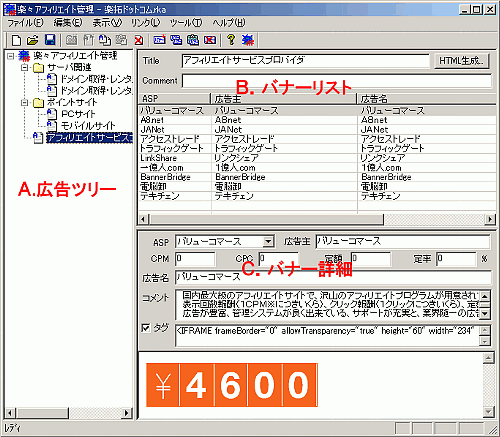The width and height of the screenshot is (500, 437).
Task: Select PCサイト in the tree
Action: click(x=78, y=114)
